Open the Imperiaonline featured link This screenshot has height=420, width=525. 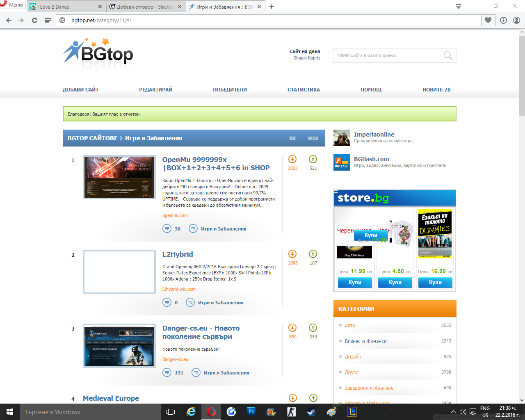tap(374, 134)
